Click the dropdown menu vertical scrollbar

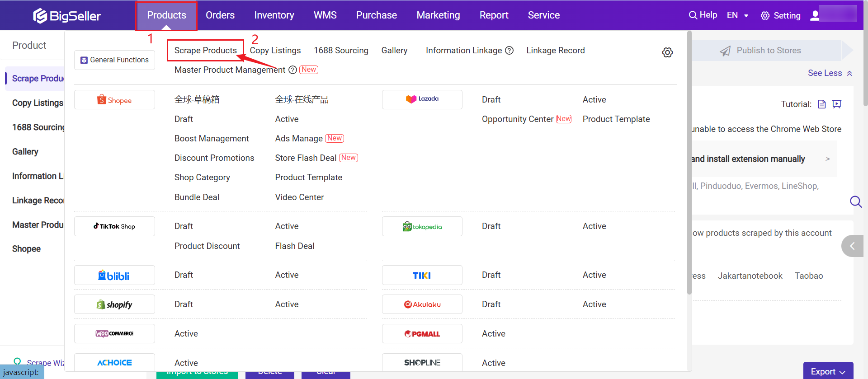689,163
